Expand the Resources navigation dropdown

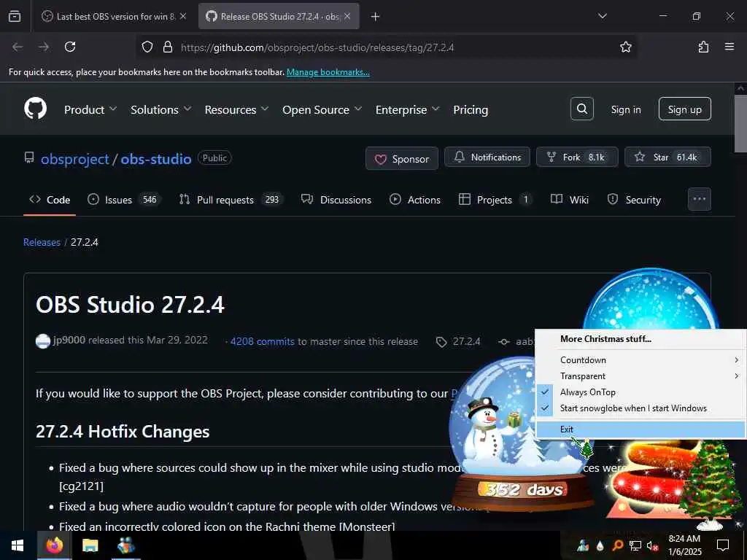[237, 109]
